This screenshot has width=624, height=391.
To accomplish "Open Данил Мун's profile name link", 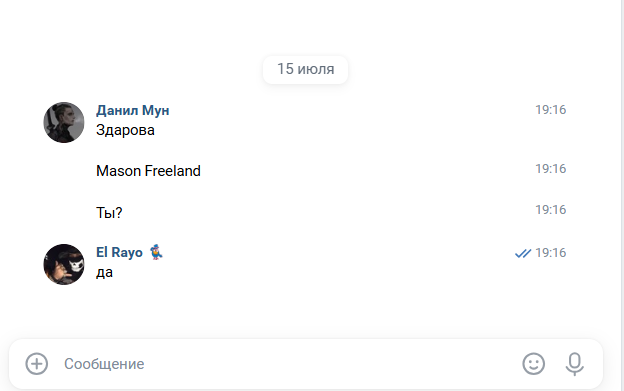I will pyautogui.click(x=133, y=110).
